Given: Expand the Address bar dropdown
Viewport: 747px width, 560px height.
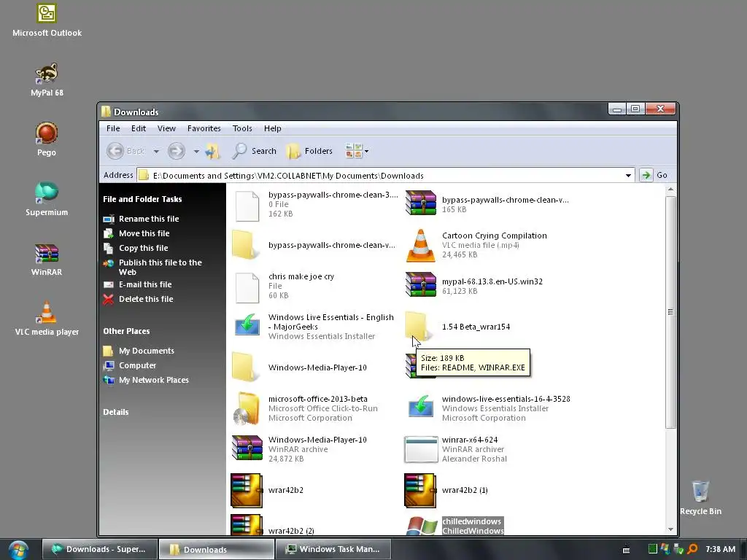Looking at the screenshot, I should (628, 175).
